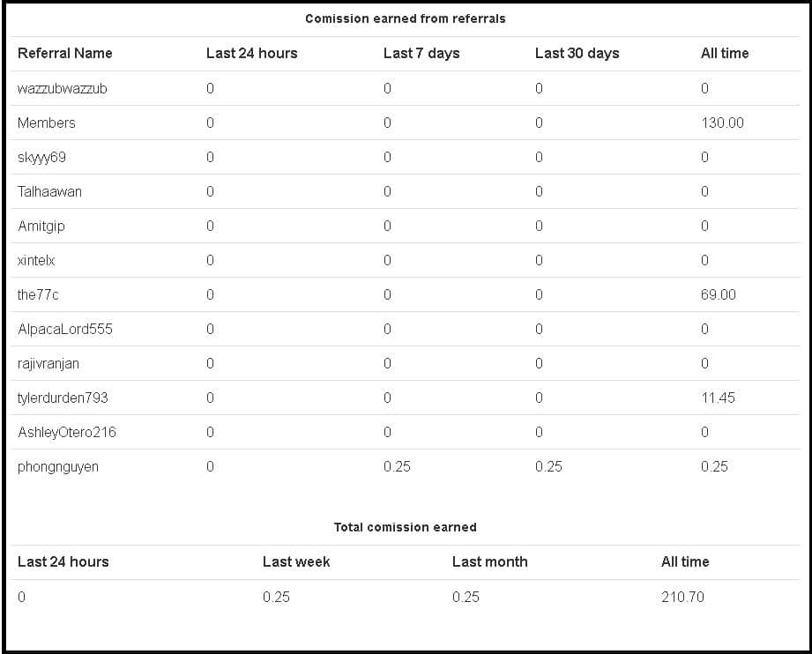Click the Last 30 days column header
The width and height of the screenshot is (812, 654).
577,53
